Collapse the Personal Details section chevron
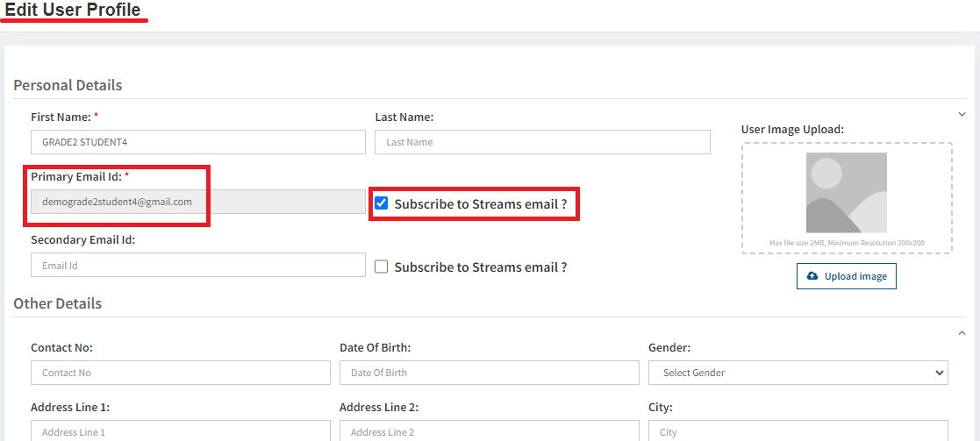The height and width of the screenshot is (441, 980). (962, 115)
